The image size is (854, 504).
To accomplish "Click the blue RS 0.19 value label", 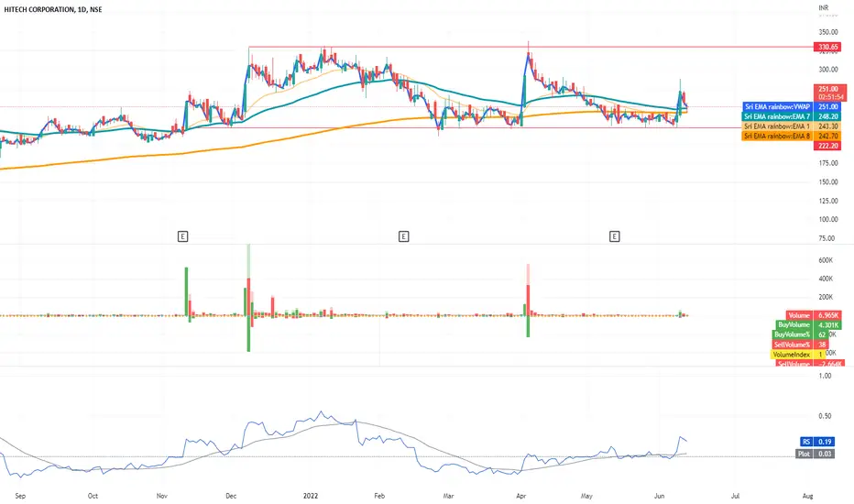I will [817, 442].
